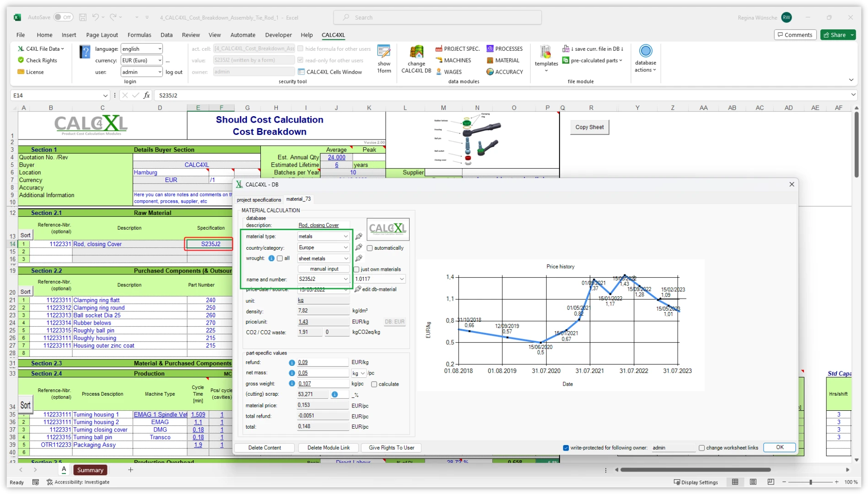Open the ACCURACY data module
This screenshot has height=494, width=868.
click(x=505, y=72)
